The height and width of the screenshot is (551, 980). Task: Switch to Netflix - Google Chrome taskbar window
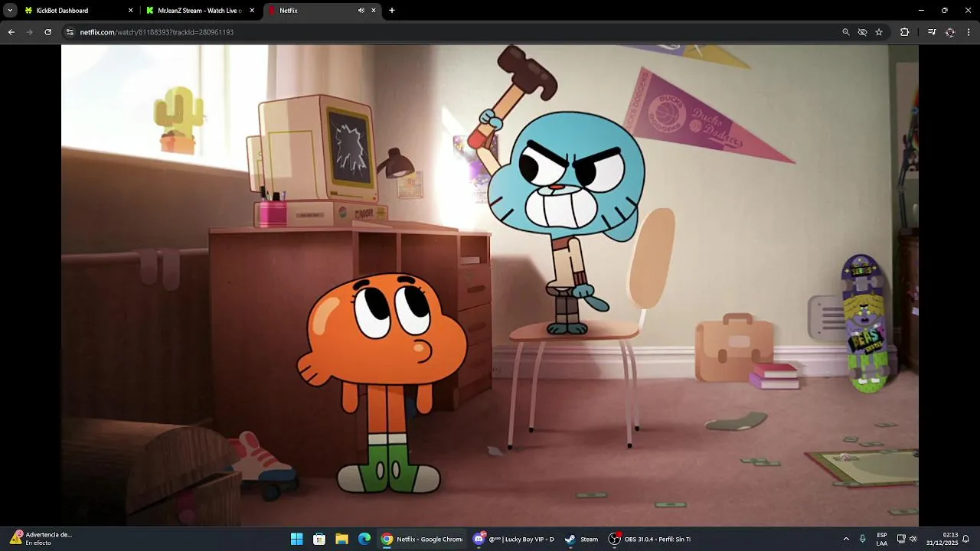[422, 539]
